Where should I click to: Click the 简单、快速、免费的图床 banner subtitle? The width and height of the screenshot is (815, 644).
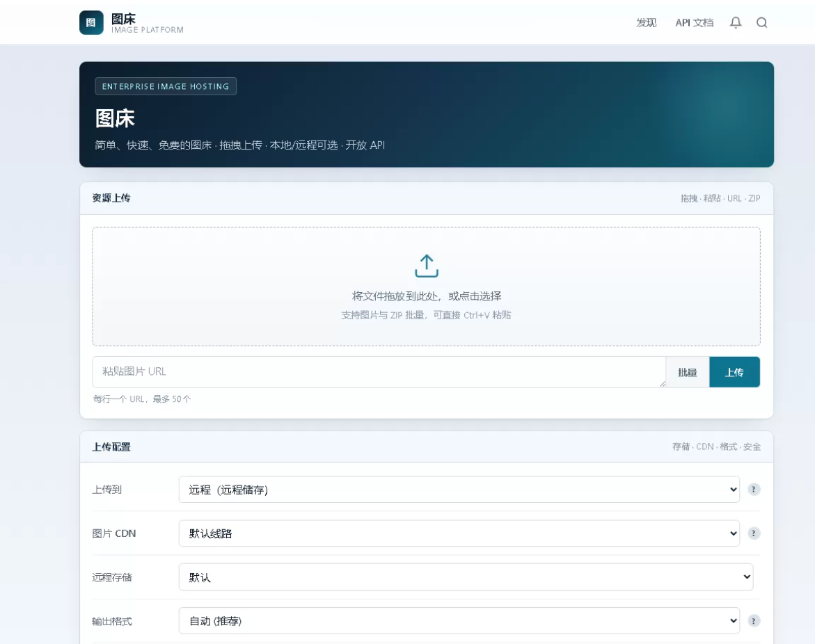pyautogui.click(x=239, y=145)
